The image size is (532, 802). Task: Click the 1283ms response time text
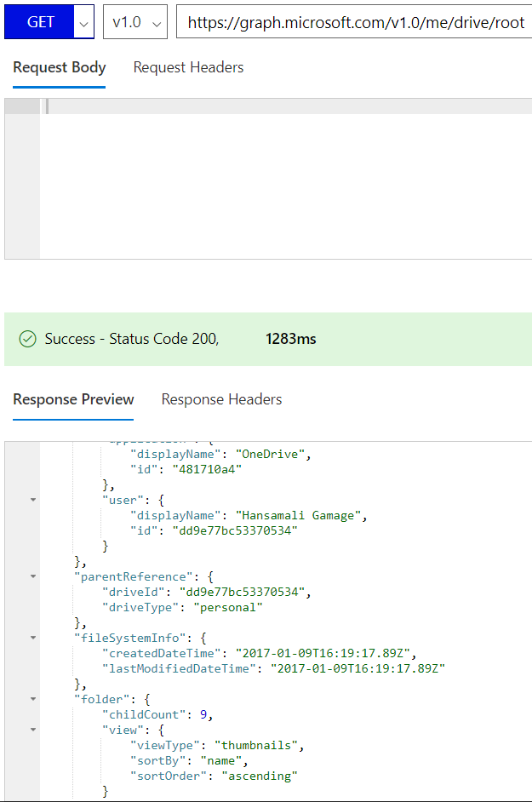291,339
